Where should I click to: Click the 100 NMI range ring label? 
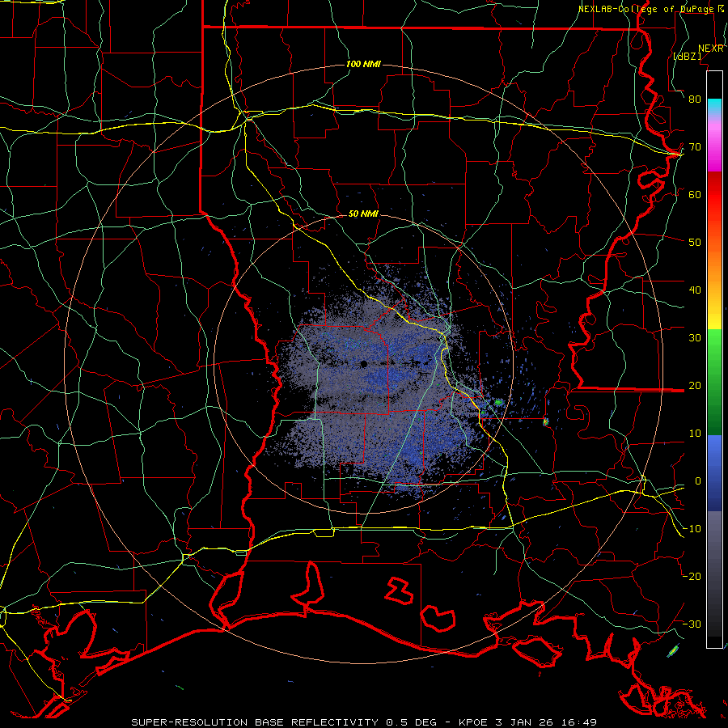point(363,64)
